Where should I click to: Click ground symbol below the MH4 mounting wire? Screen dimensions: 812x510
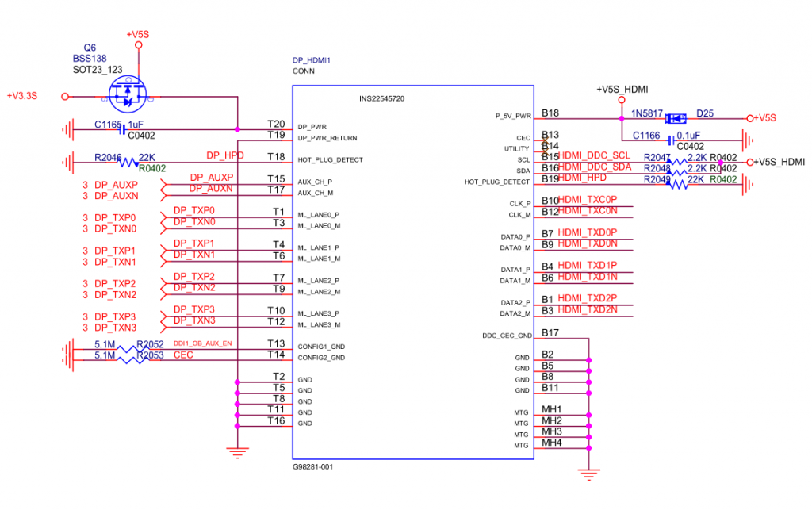588,475
